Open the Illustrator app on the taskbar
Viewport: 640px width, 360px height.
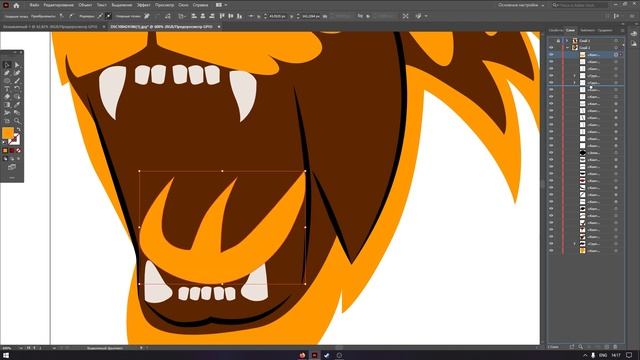314,355
